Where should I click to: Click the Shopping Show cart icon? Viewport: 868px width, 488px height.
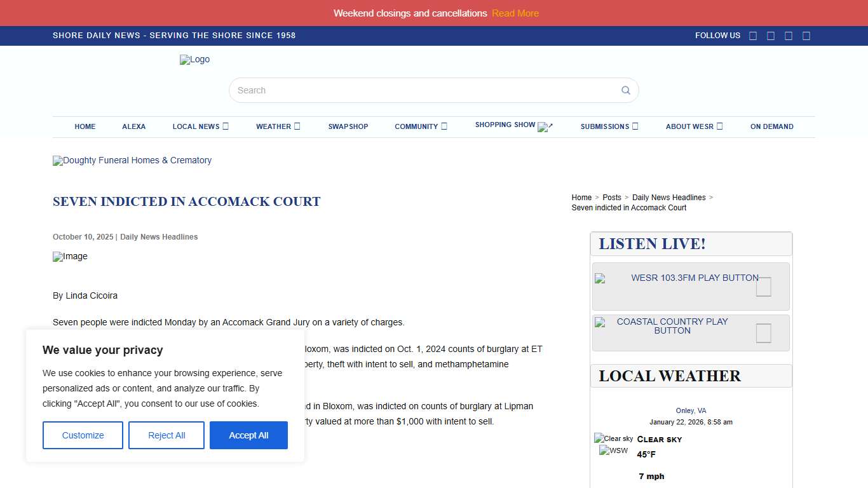click(545, 127)
